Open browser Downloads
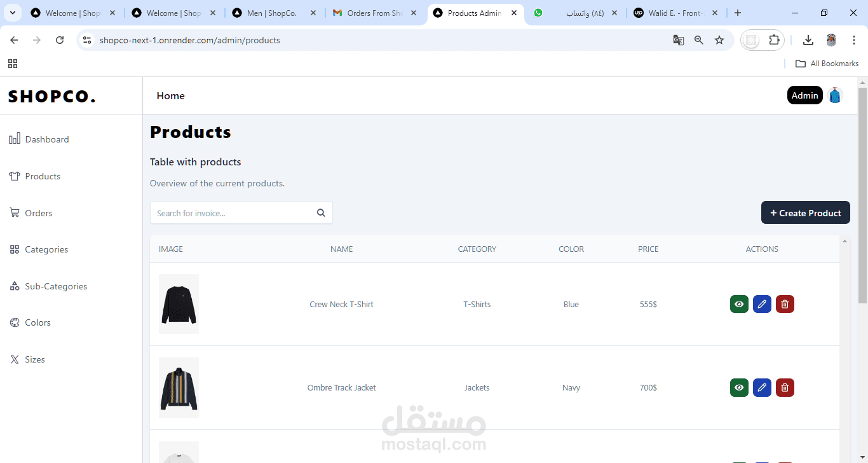The width and height of the screenshot is (868, 463). pyautogui.click(x=808, y=40)
